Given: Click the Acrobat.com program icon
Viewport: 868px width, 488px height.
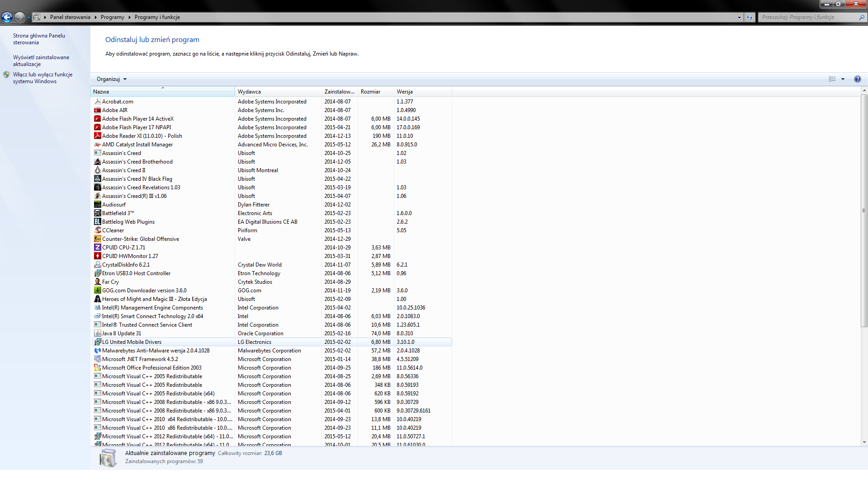Looking at the screenshot, I should [x=97, y=102].
